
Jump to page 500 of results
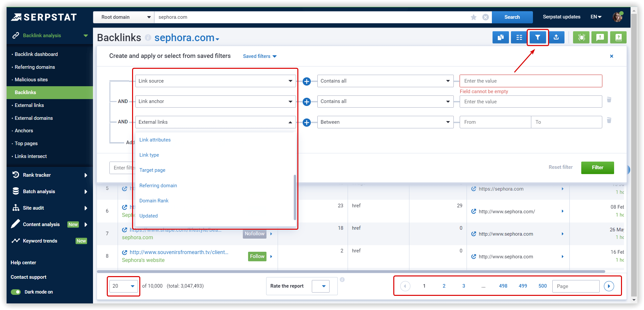pos(542,286)
